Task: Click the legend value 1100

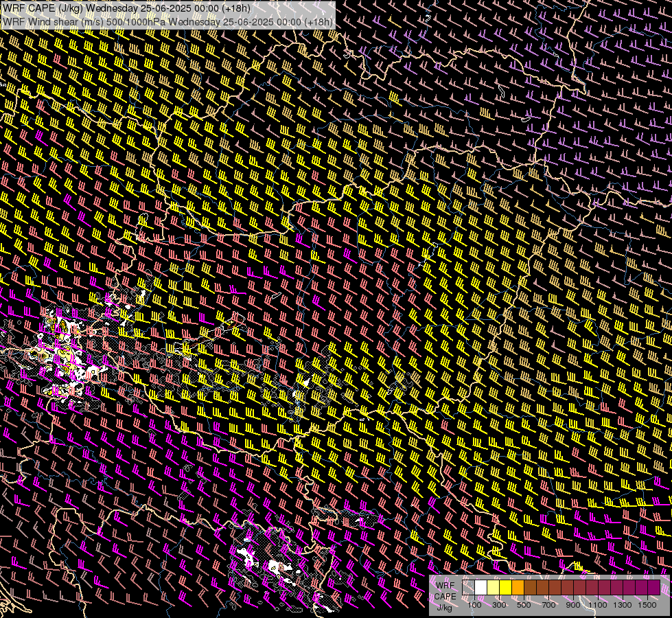Action: [x=597, y=605]
